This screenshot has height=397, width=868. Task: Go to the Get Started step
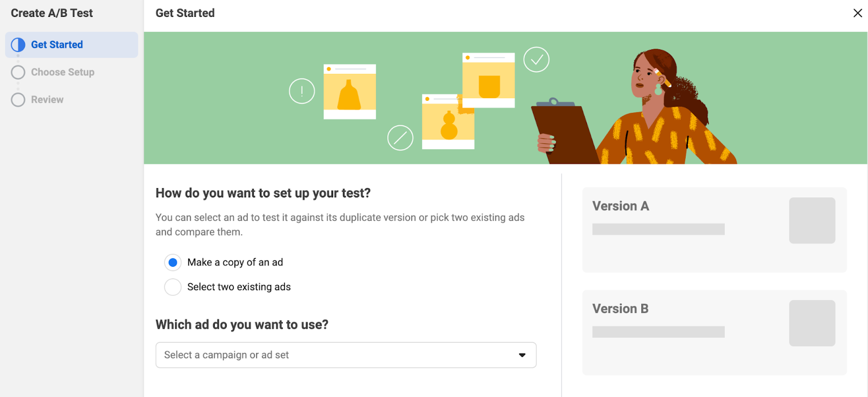[57, 44]
